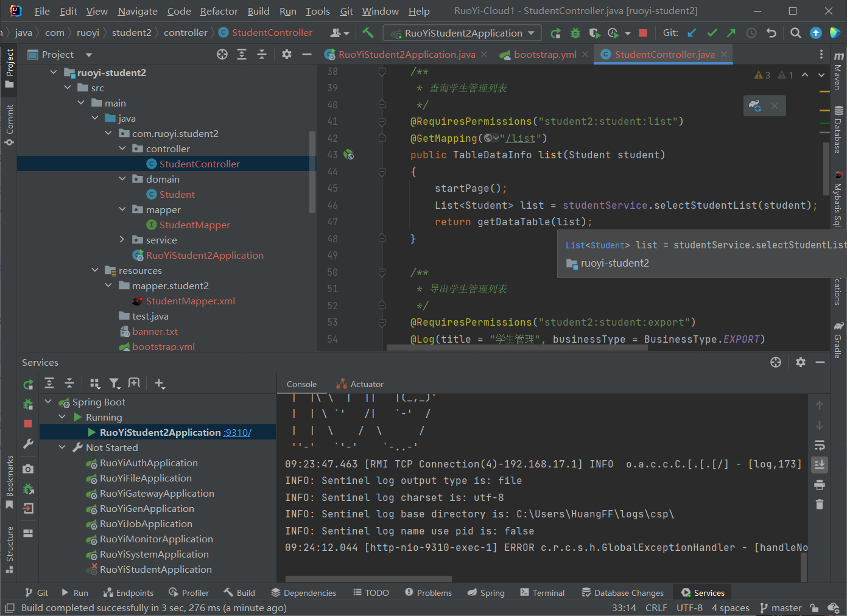Viewport: 847px width, 616px height.
Task: Click the UTF-8 encoding in status bar
Action: click(689, 607)
